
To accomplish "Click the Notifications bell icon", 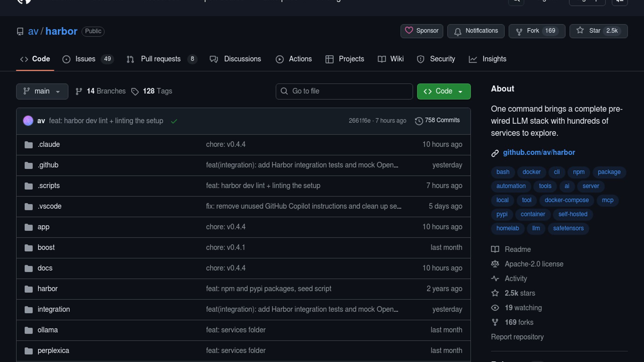I will pos(458,32).
